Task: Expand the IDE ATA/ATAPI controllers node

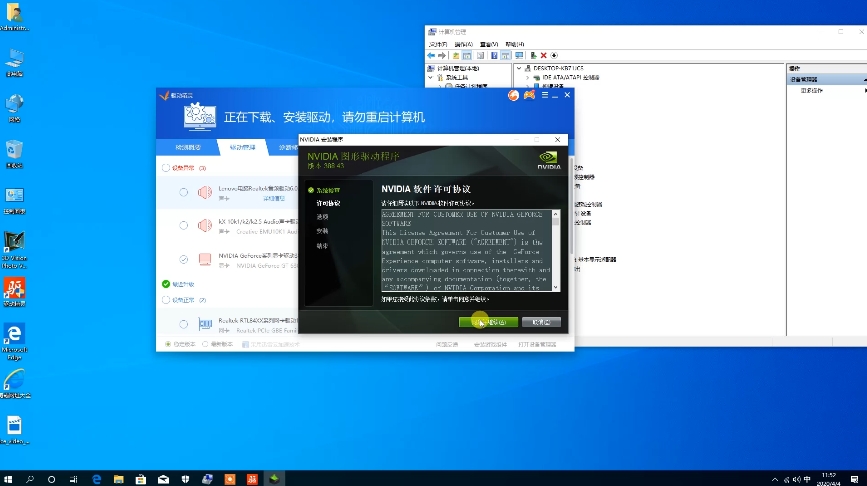Action: tap(527, 78)
